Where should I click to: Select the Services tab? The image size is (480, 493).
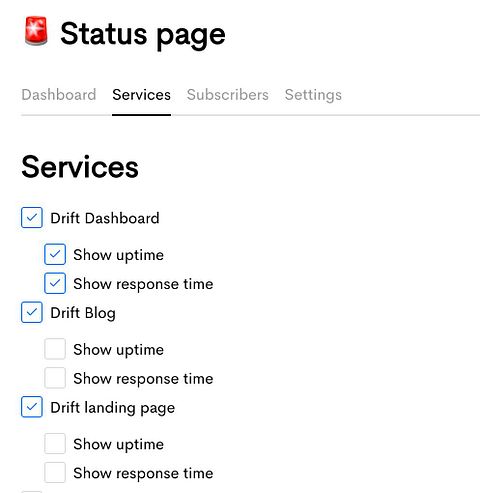pos(141,95)
